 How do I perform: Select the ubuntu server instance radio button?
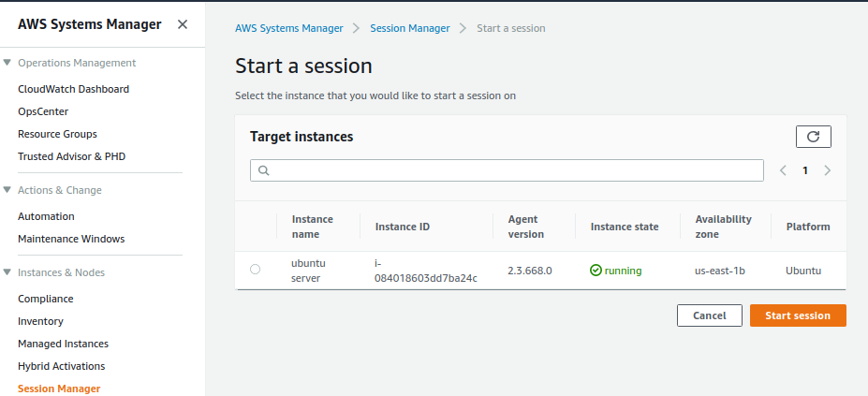256,270
